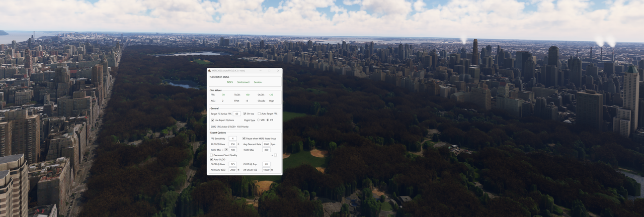Click the DX12 FG Active priority status line
The width and height of the screenshot is (644, 217).
[x=229, y=127]
